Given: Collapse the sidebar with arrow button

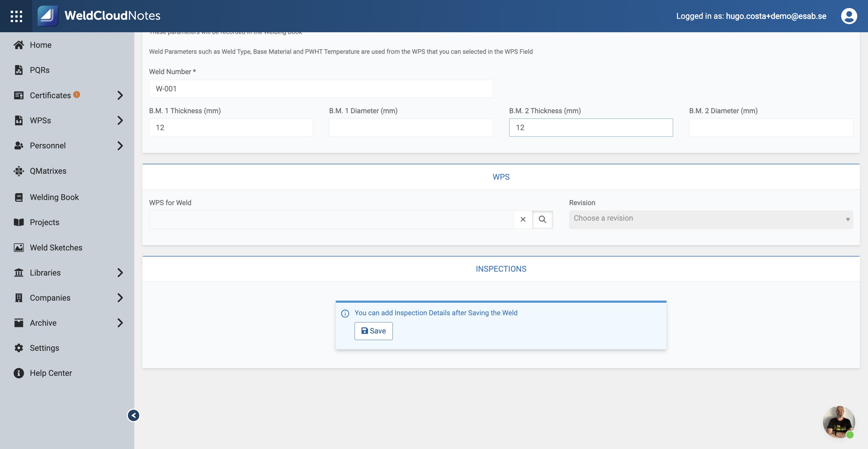Looking at the screenshot, I should coord(133,415).
